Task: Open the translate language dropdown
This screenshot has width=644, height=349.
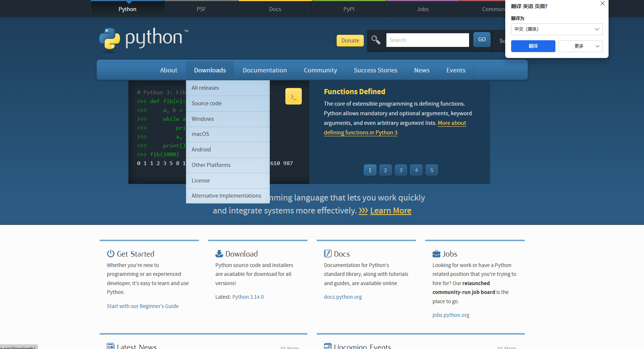Action: (x=557, y=29)
